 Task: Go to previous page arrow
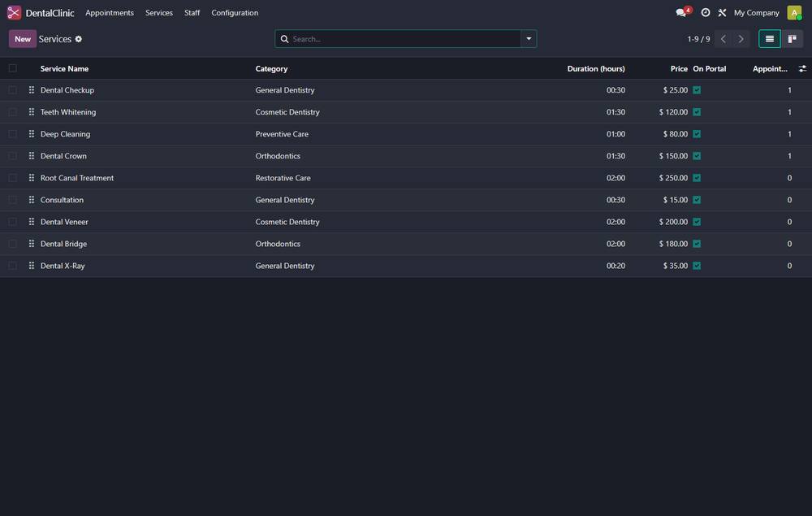[723, 39]
